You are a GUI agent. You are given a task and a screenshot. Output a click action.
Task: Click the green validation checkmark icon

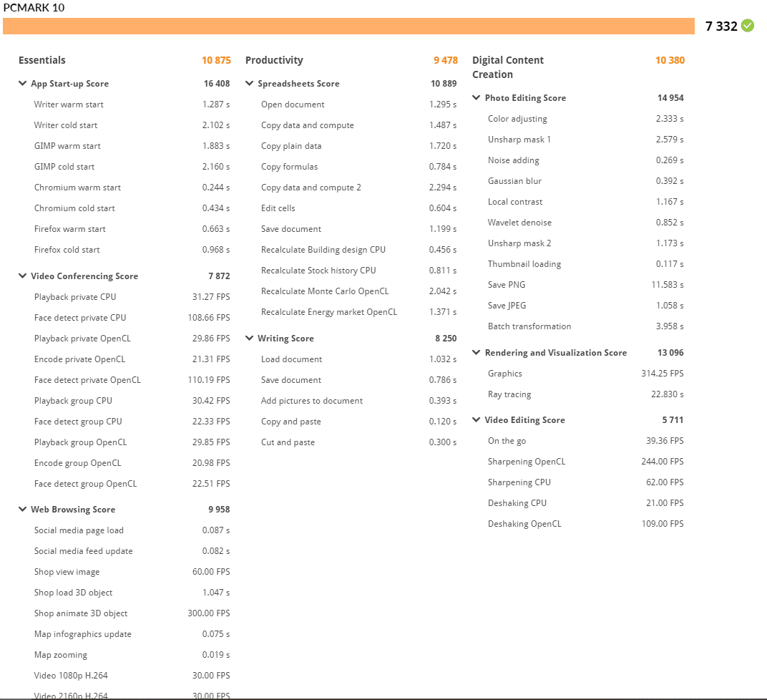748,26
